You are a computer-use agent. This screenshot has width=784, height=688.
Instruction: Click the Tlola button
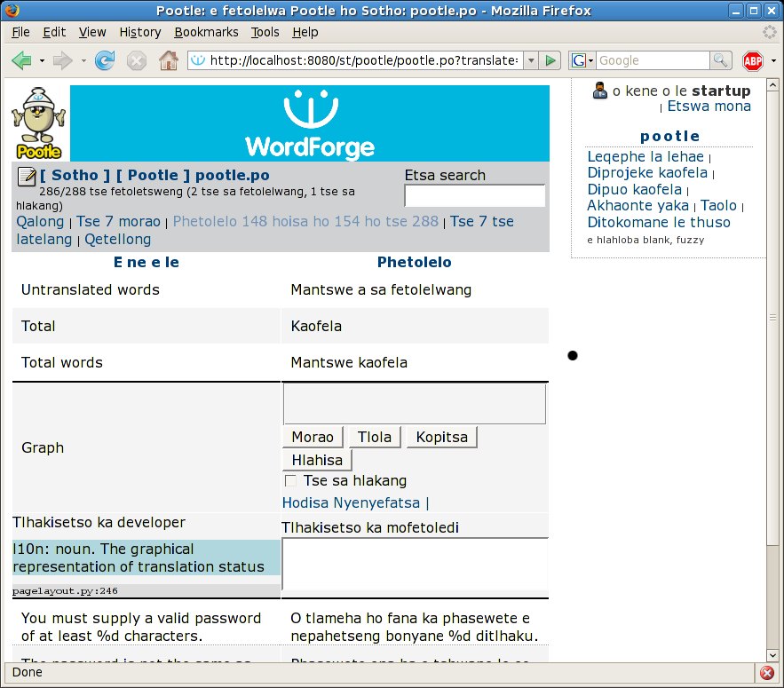tap(375, 437)
